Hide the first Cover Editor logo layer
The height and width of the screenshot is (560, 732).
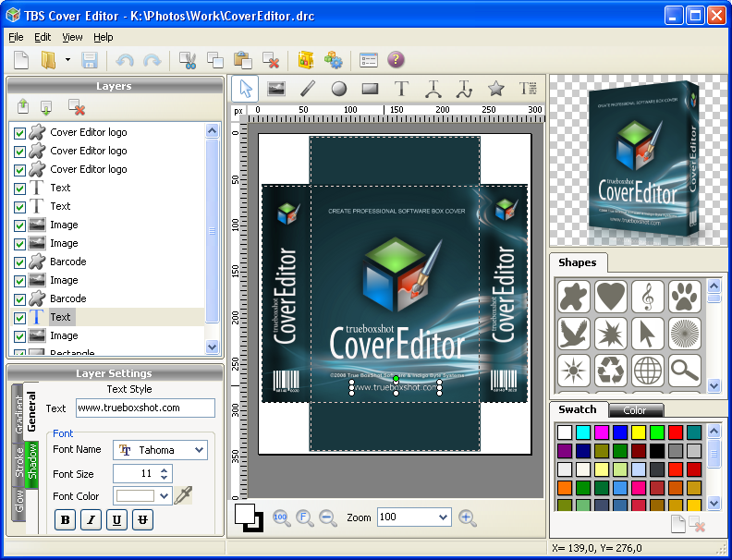(19, 132)
